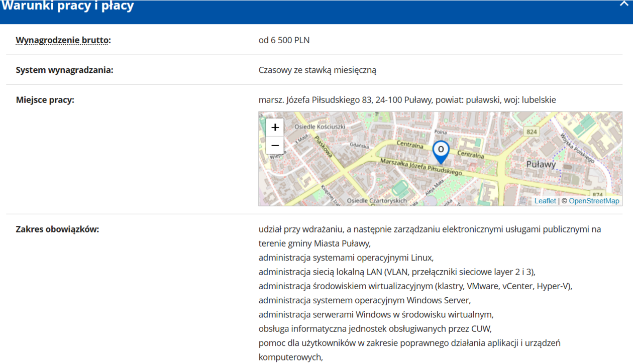This screenshot has height=364, width=633.
Task: Click the Zakres obowiązków row label
Action: click(57, 229)
